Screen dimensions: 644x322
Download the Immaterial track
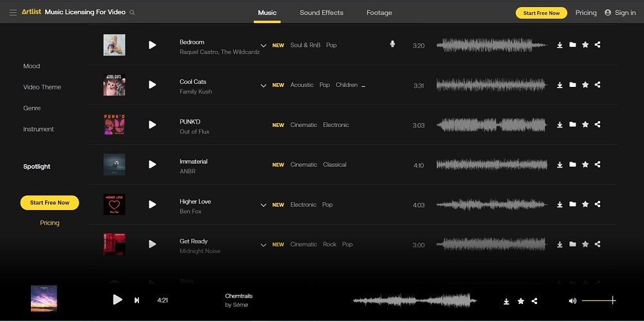click(560, 165)
